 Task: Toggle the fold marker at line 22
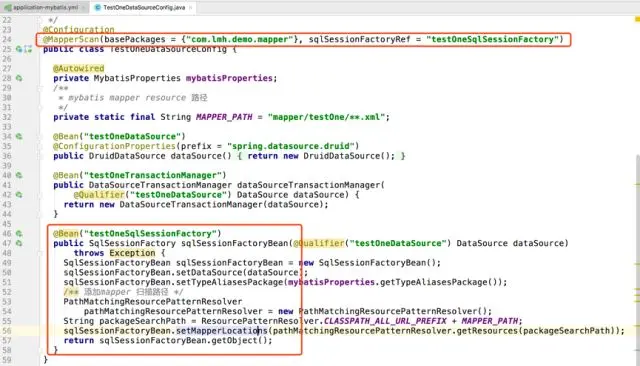[x=40, y=20]
